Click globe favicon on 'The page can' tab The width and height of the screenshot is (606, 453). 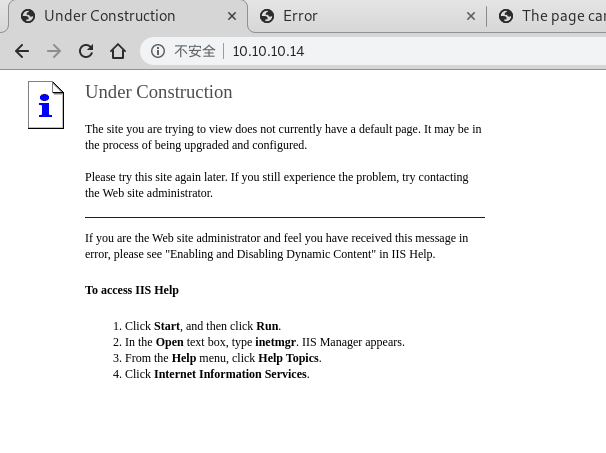click(506, 16)
